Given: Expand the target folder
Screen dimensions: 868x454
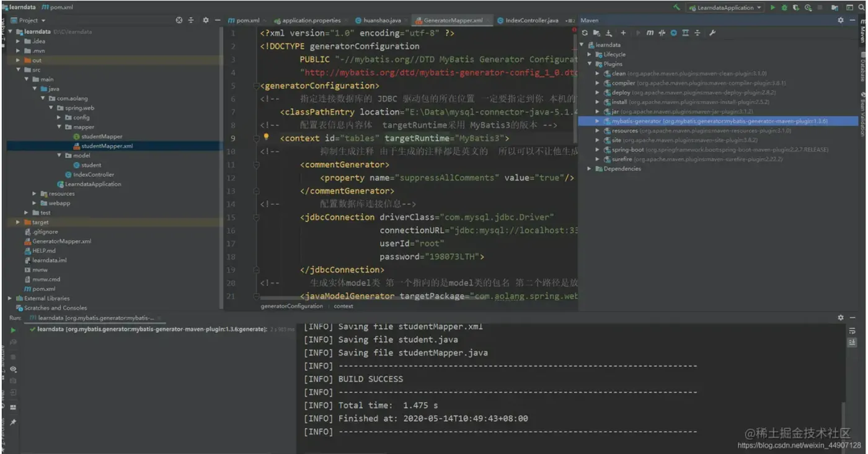Looking at the screenshot, I should click(x=19, y=222).
